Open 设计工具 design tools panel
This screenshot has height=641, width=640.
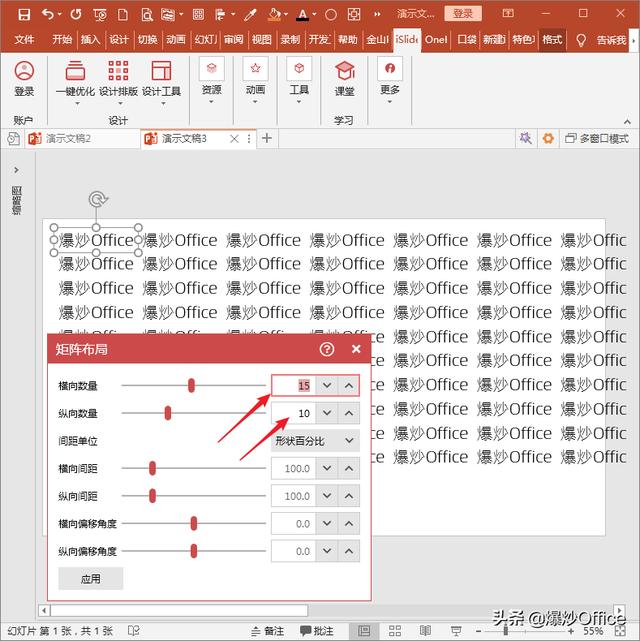click(x=161, y=83)
